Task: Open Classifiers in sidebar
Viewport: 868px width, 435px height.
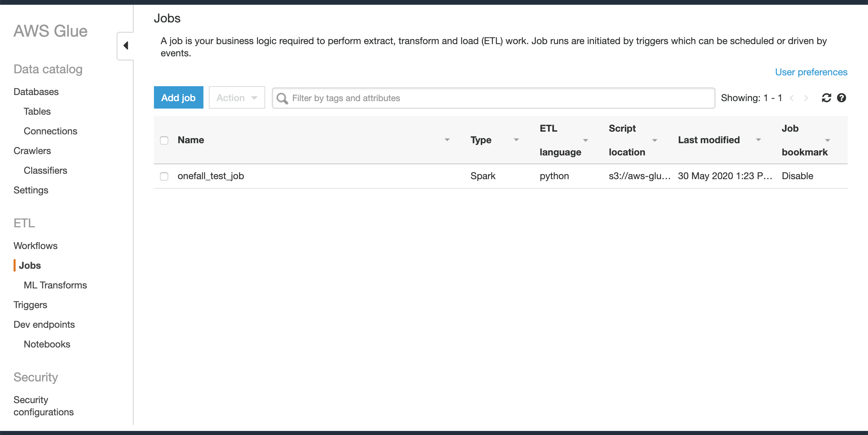Action: tap(45, 170)
